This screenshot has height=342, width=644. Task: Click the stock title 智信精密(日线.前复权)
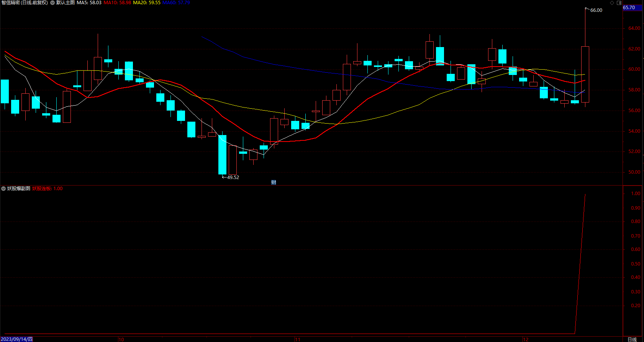25,3
